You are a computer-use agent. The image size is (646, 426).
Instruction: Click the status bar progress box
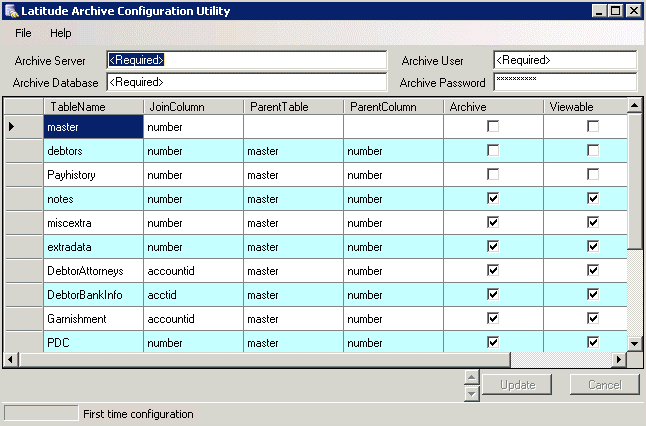pos(41,413)
